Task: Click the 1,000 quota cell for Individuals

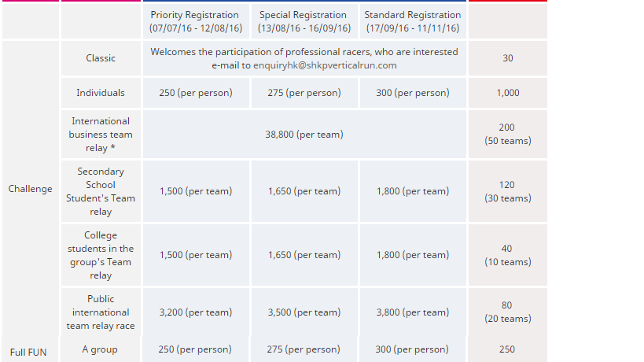Action: click(x=508, y=92)
